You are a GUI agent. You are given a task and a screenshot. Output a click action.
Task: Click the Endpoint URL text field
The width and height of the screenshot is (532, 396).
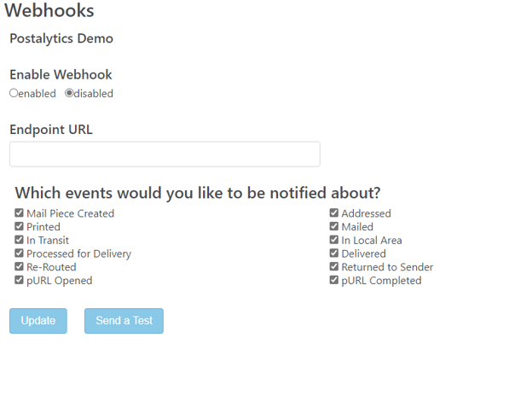(165, 154)
